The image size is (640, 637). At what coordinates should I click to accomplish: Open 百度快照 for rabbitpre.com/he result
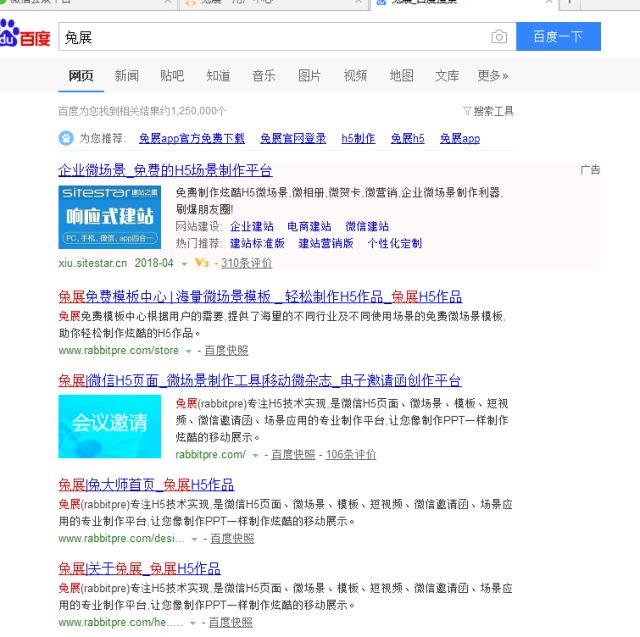point(231,622)
